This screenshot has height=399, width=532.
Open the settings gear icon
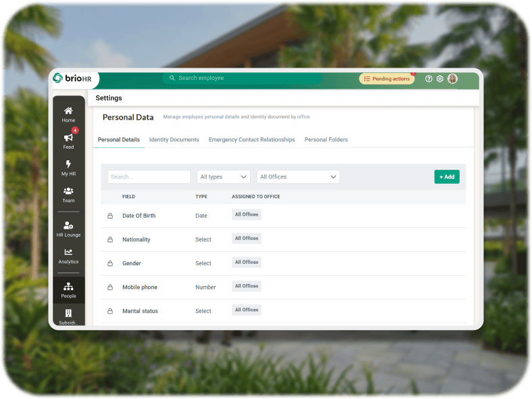[439, 78]
